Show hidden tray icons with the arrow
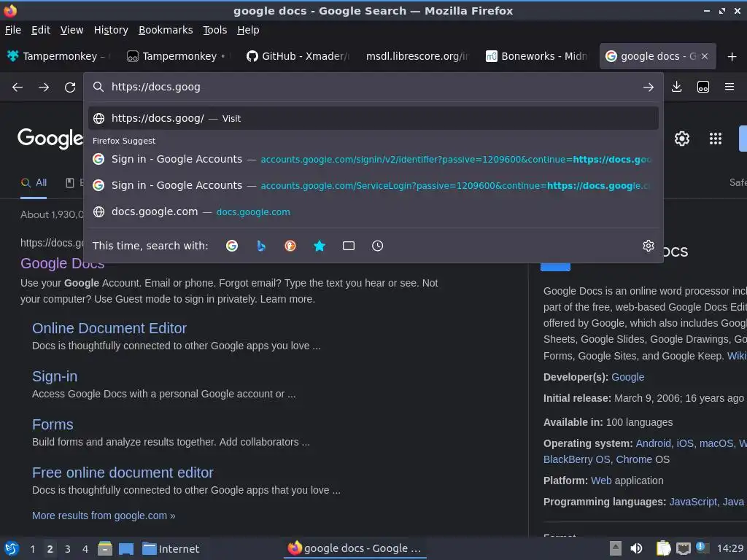The width and height of the screenshot is (747, 560). coord(616,548)
